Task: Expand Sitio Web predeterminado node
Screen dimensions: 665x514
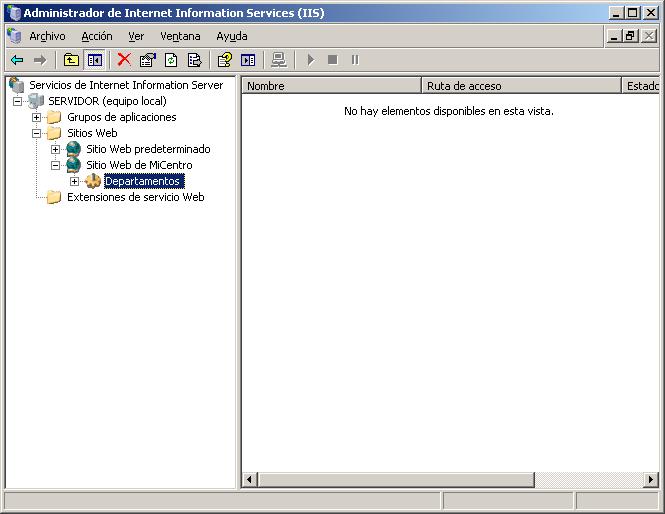Action: (x=56, y=149)
